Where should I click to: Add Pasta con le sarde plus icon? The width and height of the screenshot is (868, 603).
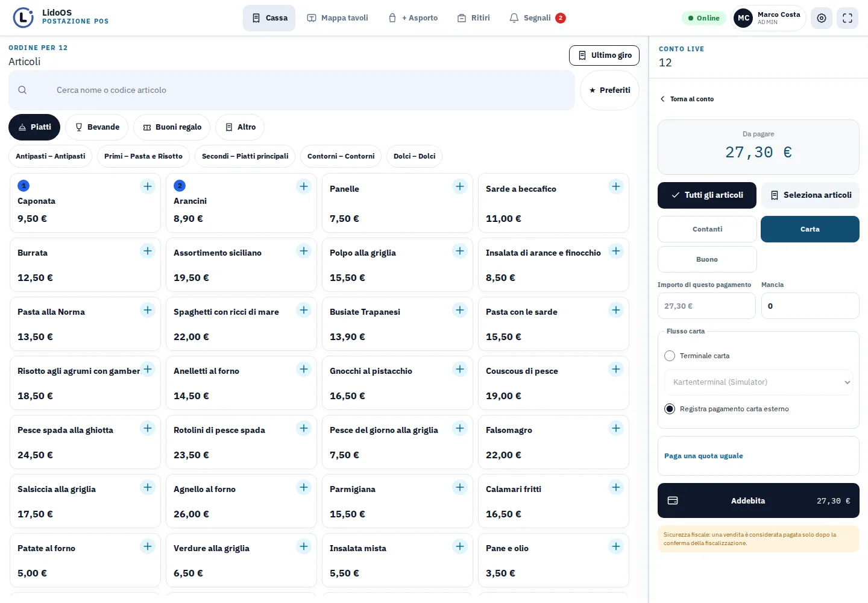point(616,310)
